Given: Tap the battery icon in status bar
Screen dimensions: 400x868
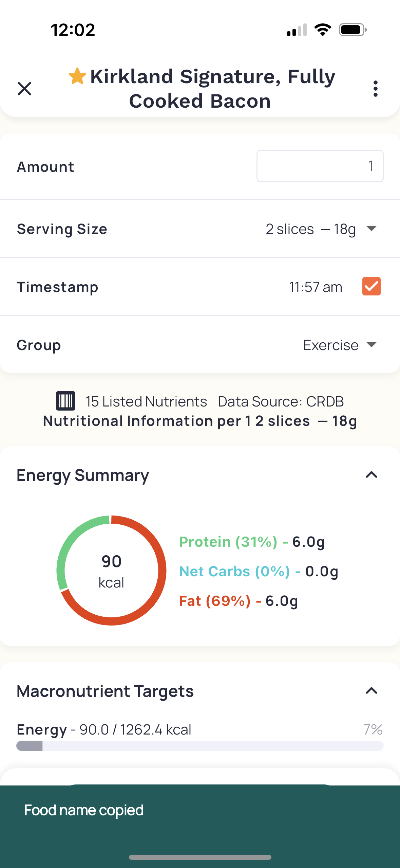Looking at the screenshot, I should click(353, 30).
